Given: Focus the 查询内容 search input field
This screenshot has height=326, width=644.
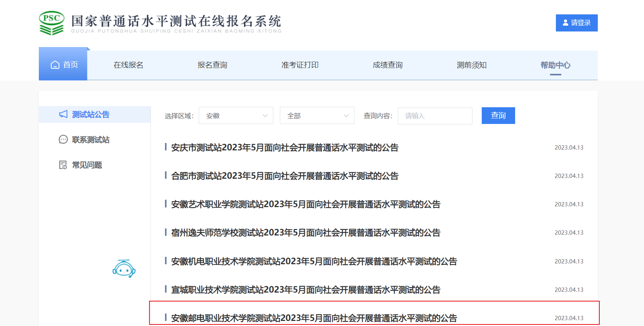Looking at the screenshot, I should click(435, 116).
